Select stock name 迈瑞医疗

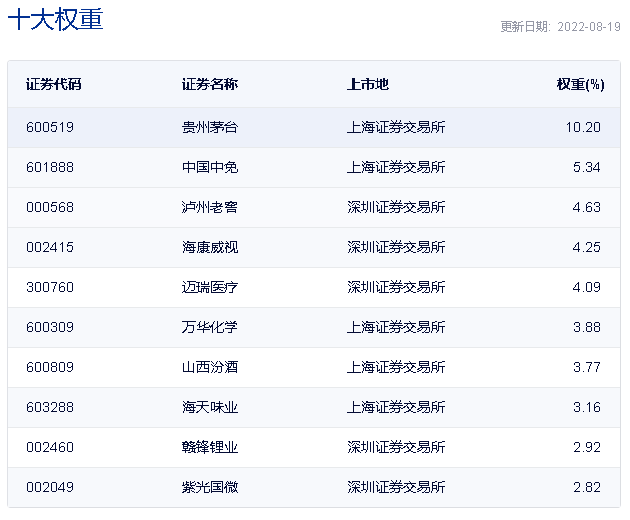210,287
